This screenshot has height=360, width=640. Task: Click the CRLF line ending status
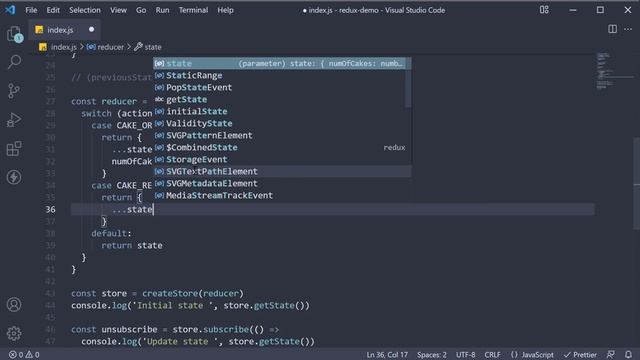pyautogui.click(x=492, y=354)
